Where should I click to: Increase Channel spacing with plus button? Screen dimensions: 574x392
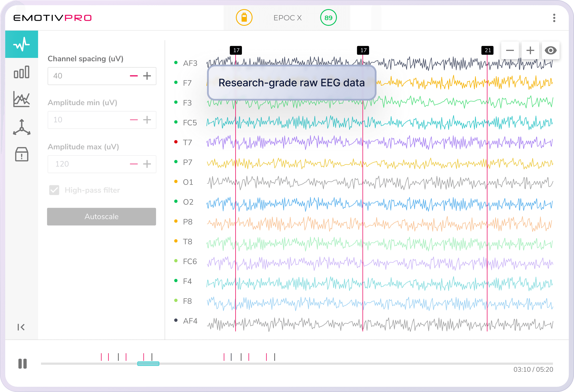coord(147,76)
